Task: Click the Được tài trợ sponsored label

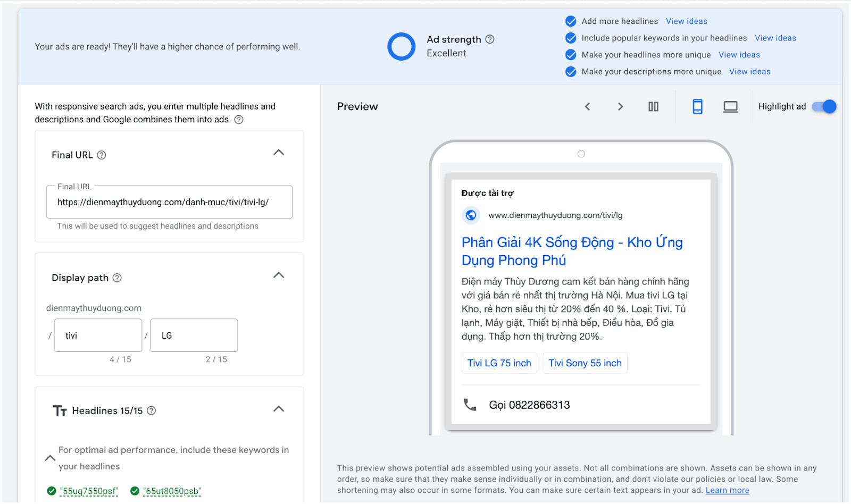Action: (x=488, y=194)
